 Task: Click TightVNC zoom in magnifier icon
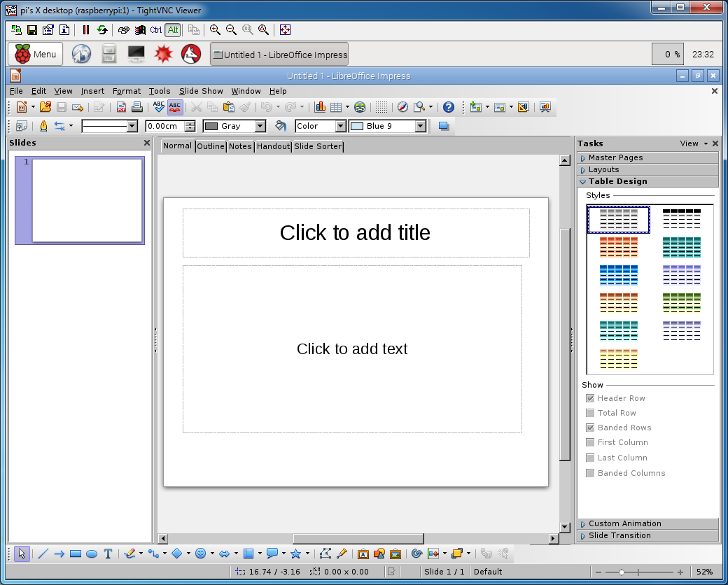tap(214, 29)
